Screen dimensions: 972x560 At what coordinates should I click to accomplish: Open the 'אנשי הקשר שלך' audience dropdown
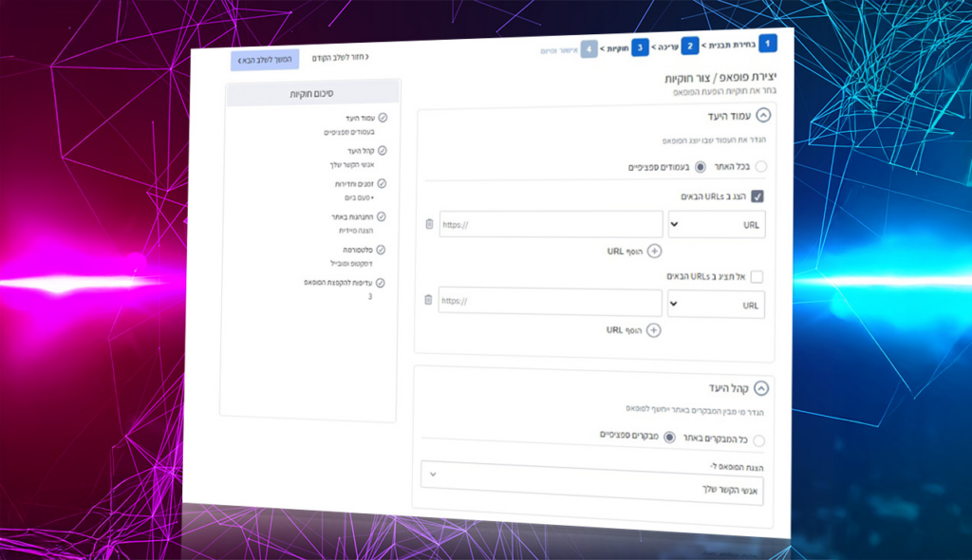pos(591,481)
